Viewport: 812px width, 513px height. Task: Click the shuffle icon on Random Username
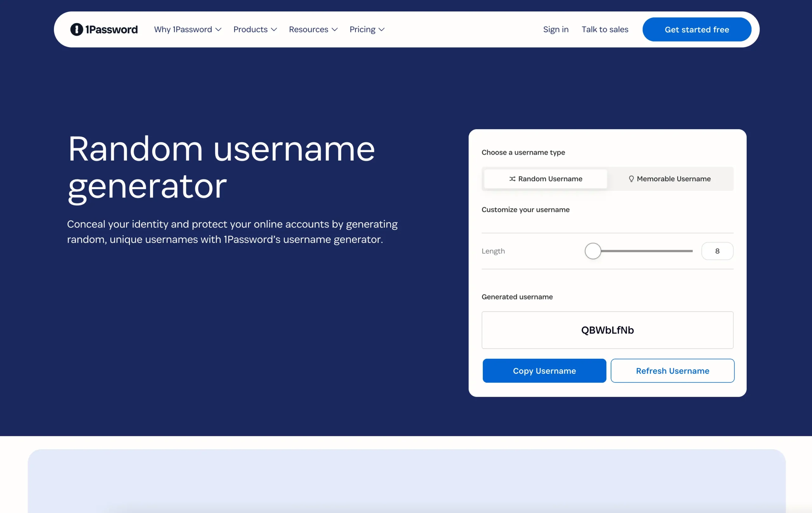point(512,179)
